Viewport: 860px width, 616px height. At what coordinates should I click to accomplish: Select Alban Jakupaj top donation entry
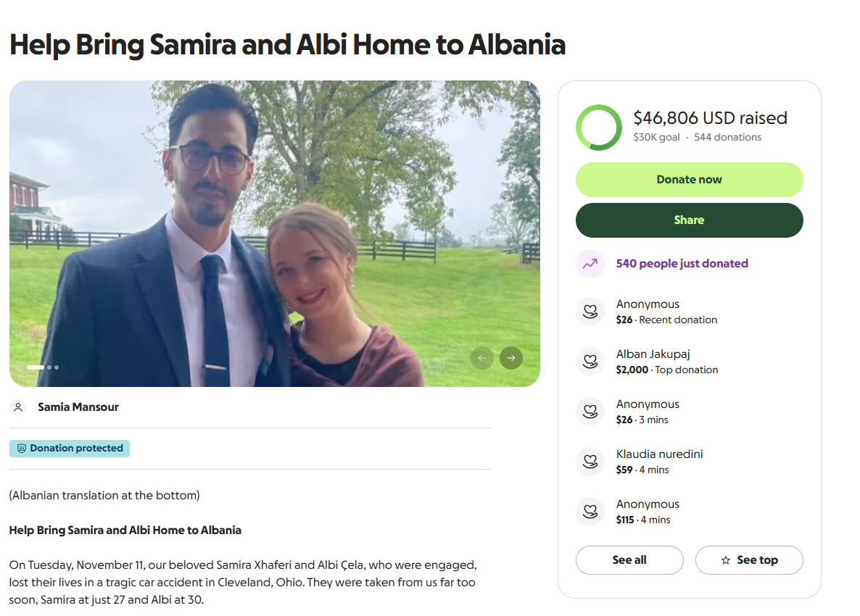[x=667, y=362]
